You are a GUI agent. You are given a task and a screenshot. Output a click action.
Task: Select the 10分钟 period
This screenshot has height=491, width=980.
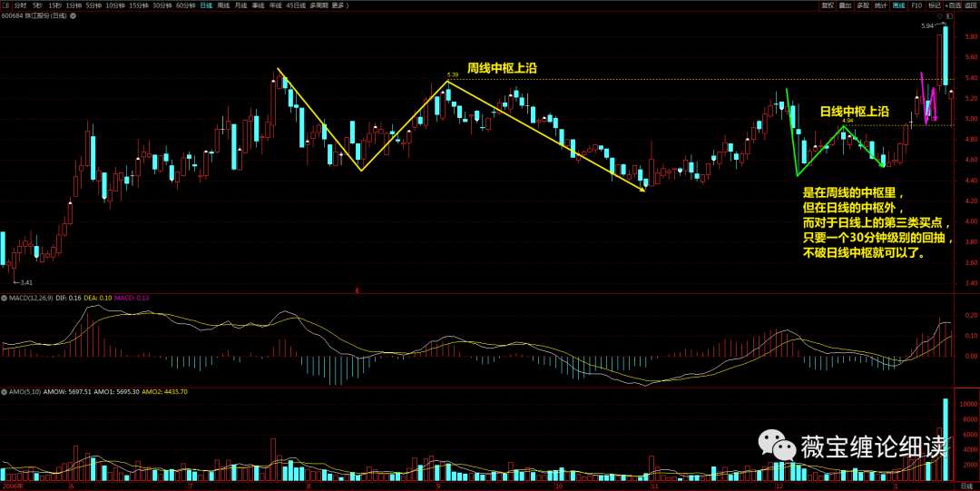point(115,5)
